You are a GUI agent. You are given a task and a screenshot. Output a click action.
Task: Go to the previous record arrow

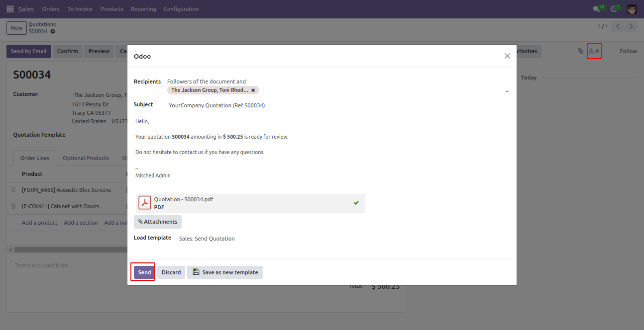pyautogui.click(x=618, y=26)
